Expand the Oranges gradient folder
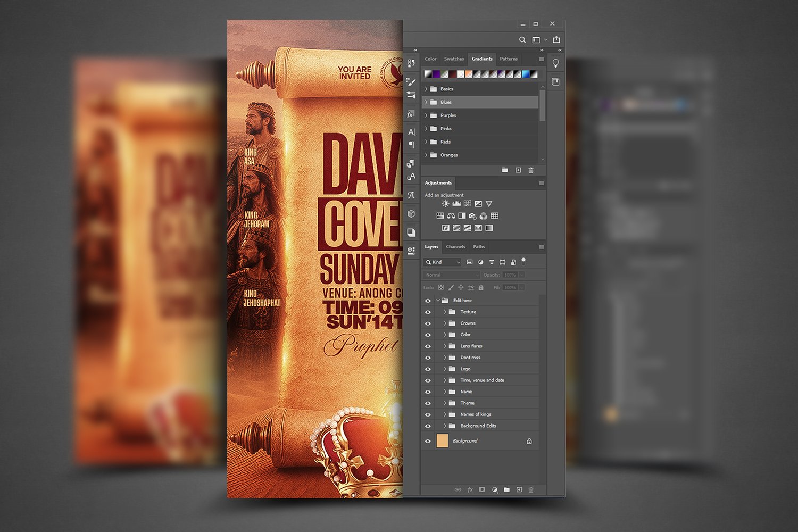Viewport: 798px width, 532px height. click(x=426, y=155)
